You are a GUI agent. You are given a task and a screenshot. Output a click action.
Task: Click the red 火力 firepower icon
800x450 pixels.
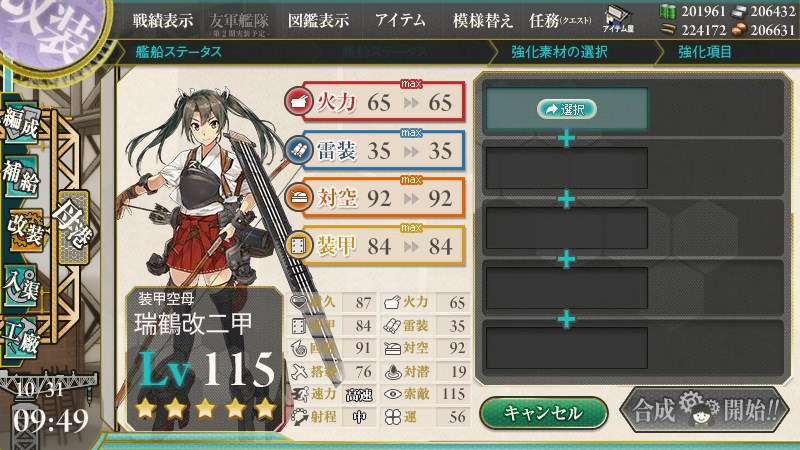pos(298,101)
